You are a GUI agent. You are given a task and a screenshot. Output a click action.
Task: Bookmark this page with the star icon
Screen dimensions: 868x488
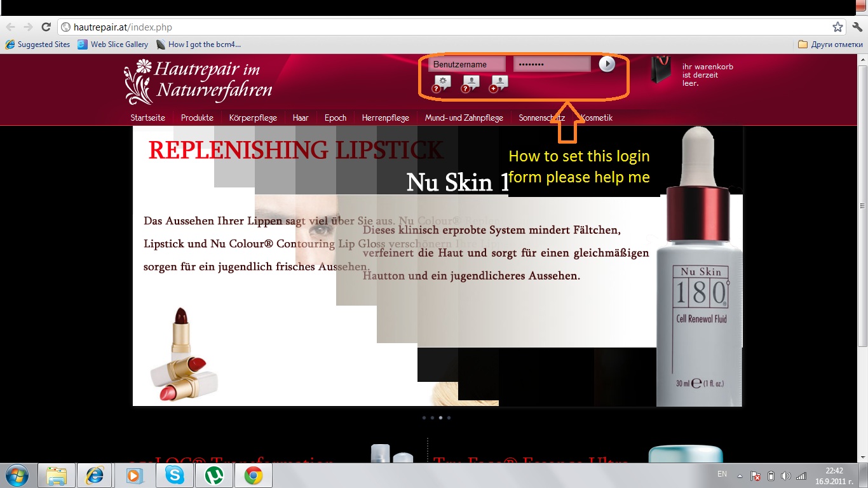click(838, 27)
